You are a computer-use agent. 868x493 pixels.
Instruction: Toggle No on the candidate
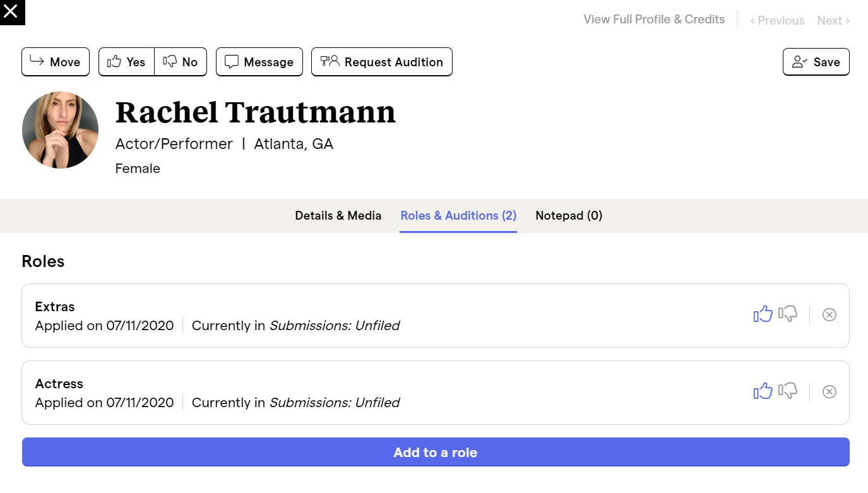[181, 61]
